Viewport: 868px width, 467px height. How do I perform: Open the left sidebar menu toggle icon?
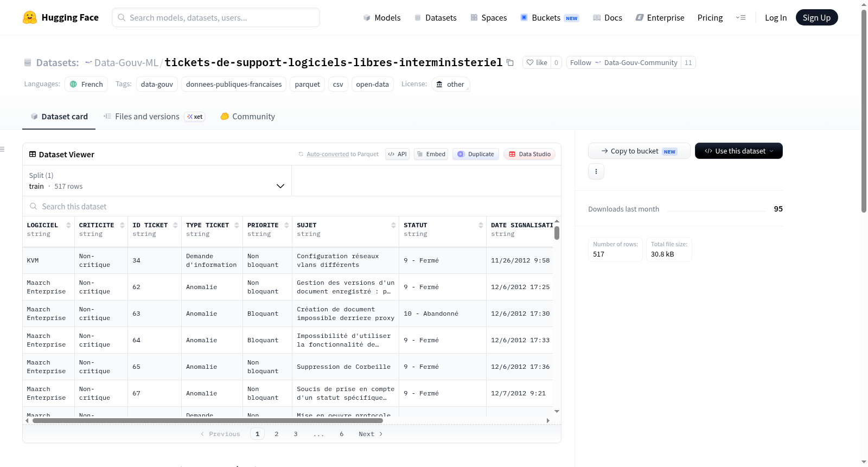pos(2,149)
